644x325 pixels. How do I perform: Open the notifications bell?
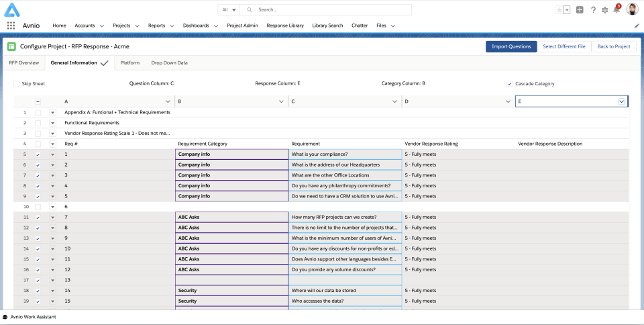[616, 9]
